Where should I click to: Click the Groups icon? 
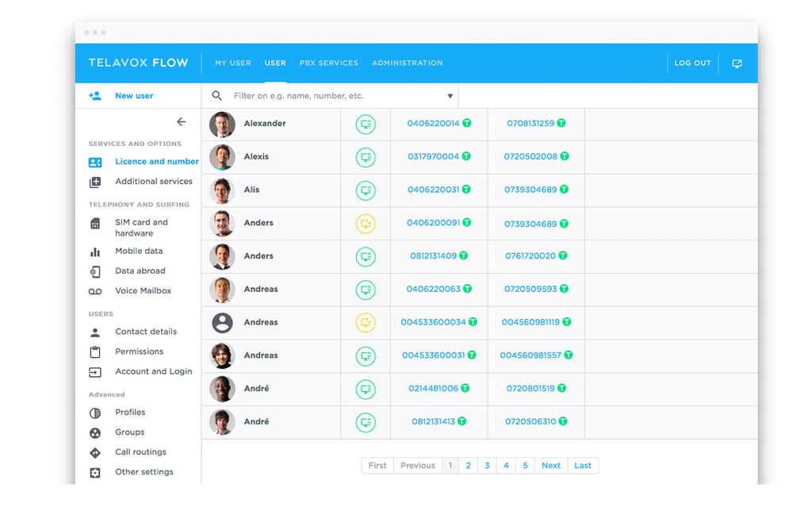pyautogui.click(x=95, y=433)
